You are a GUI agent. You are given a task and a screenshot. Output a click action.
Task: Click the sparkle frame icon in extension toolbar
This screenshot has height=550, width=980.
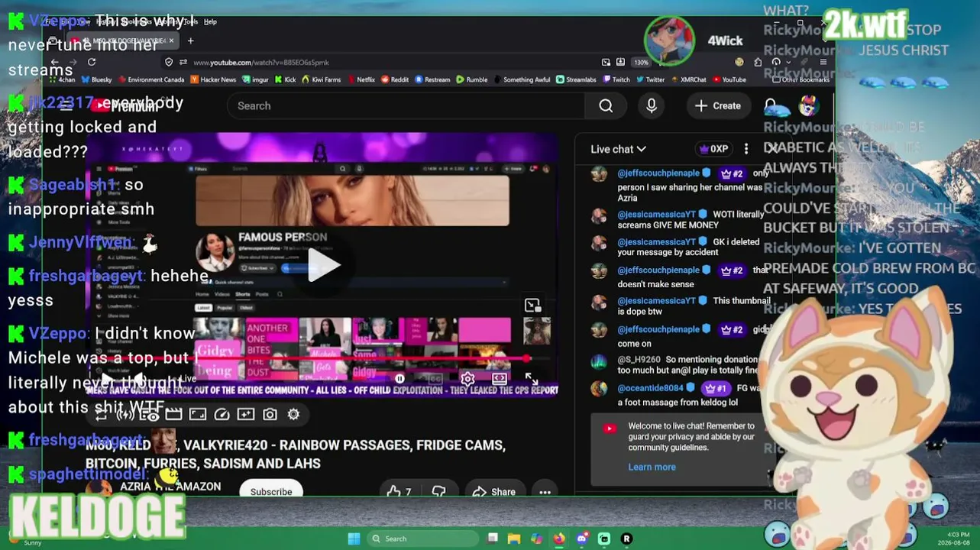246,414
